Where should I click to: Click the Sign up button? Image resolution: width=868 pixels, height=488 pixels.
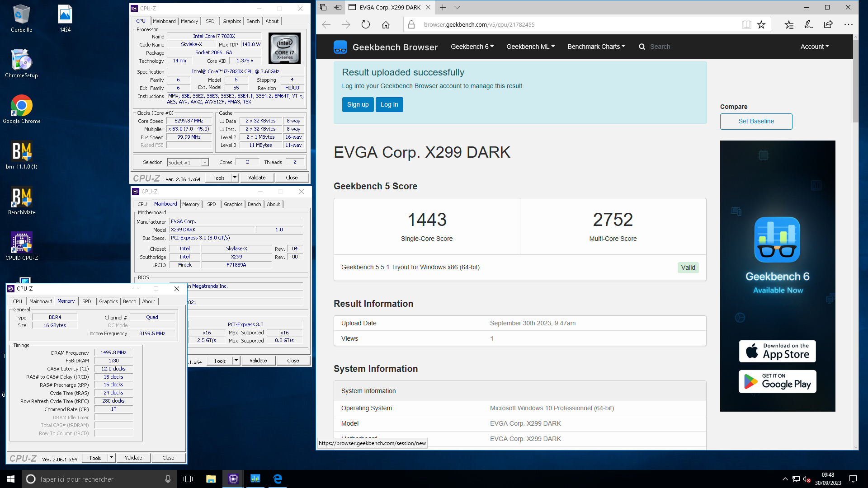358,104
